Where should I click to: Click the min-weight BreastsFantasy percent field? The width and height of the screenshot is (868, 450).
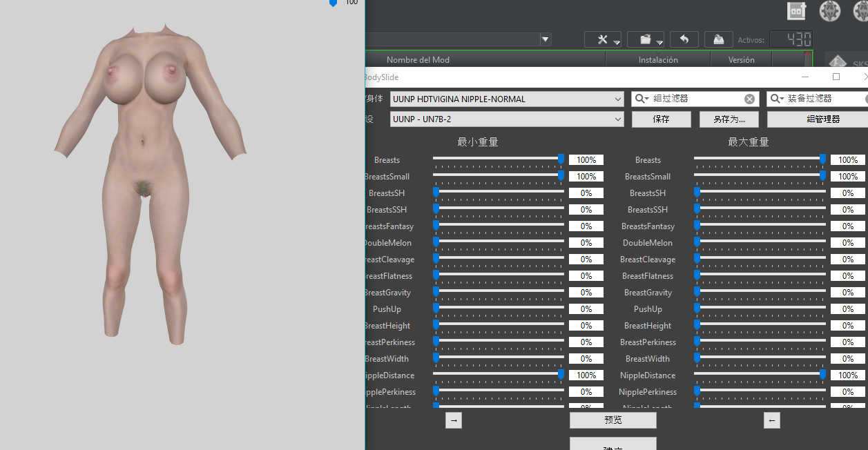(x=586, y=226)
